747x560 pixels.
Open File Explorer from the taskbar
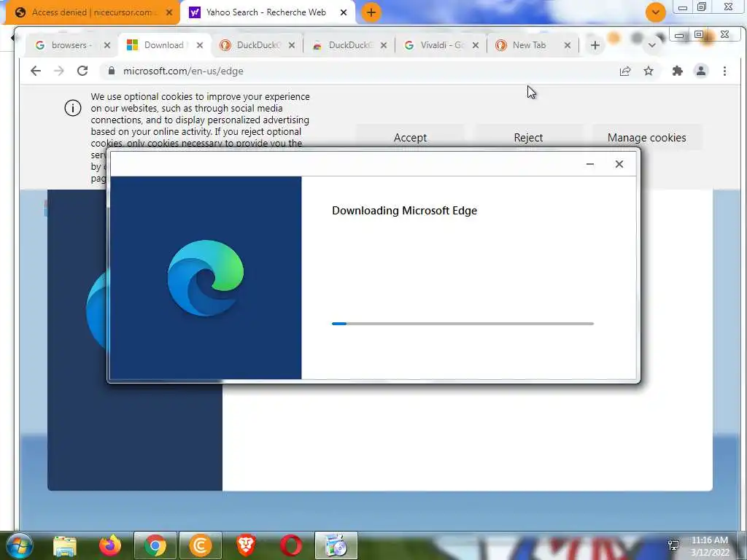tap(65, 545)
